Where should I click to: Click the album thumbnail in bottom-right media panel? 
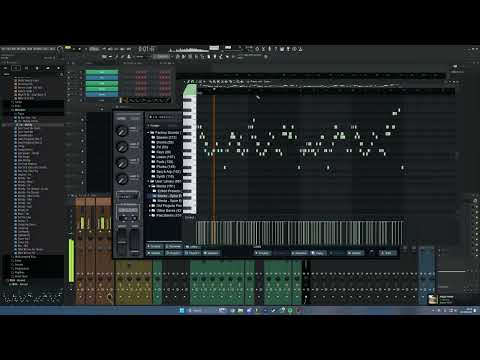(433, 299)
